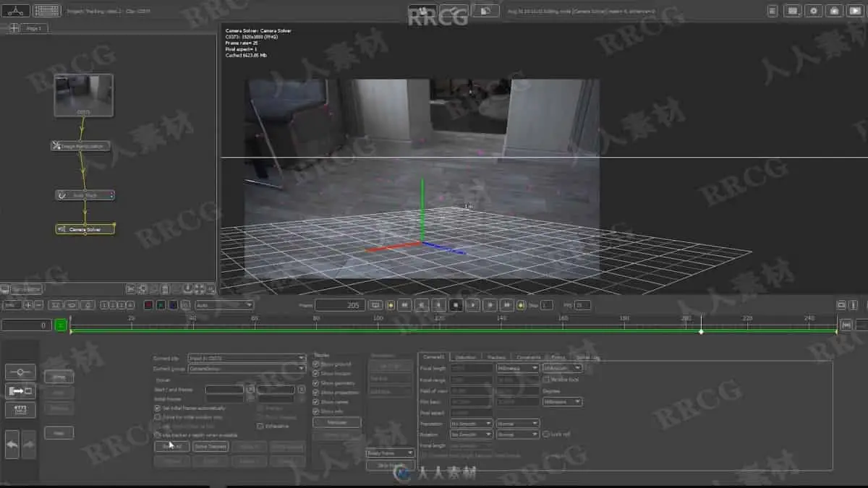Click the blue channel display icon
The height and width of the screenshot is (488, 868).
click(173, 305)
